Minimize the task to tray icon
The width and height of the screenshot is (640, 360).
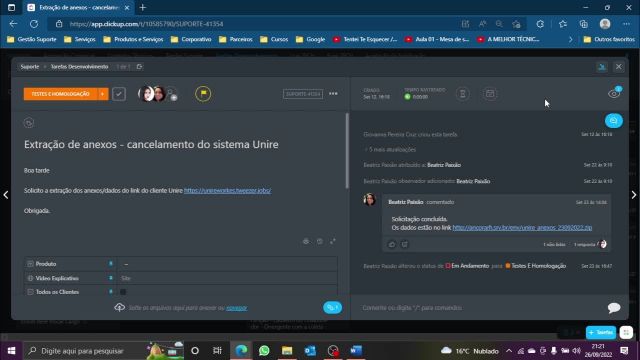click(x=602, y=67)
